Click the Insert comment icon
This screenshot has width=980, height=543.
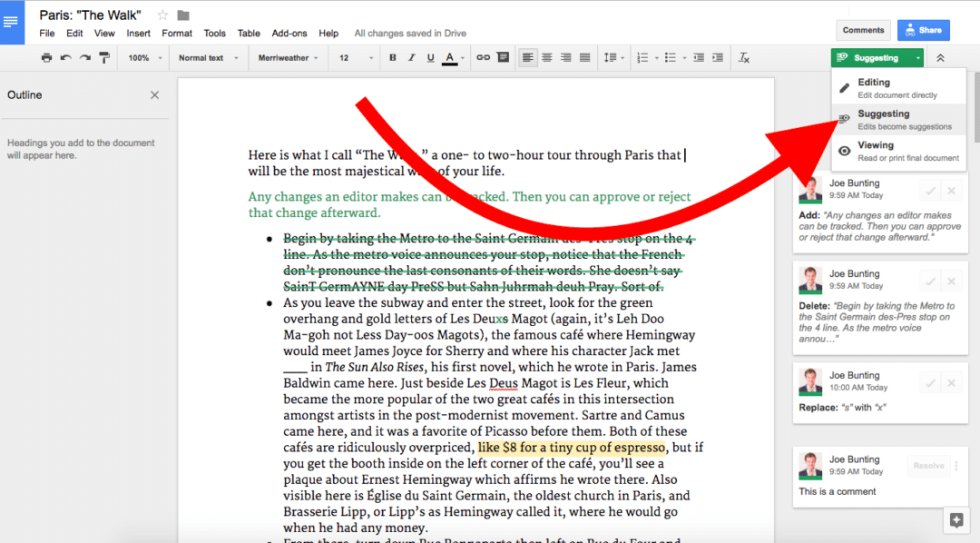coord(503,57)
